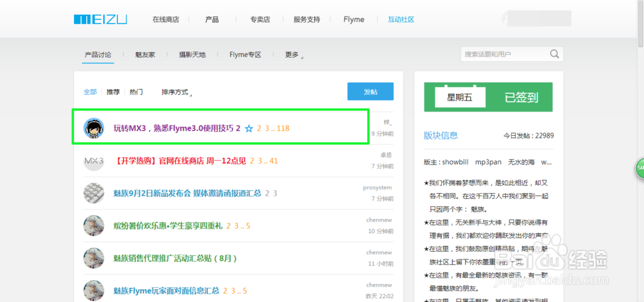Click the star icon on MX3 thread
The width and height of the screenshot is (644, 302).
click(x=249, y=129)
